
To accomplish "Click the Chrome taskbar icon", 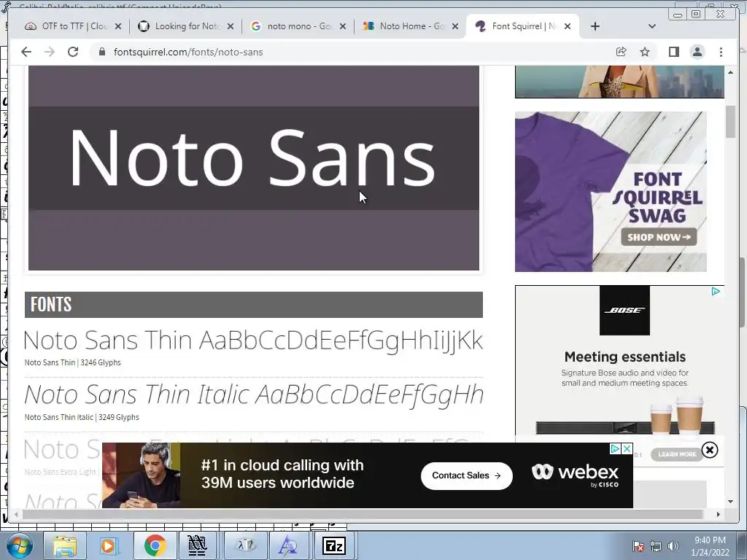I will [x=154, y=545].
